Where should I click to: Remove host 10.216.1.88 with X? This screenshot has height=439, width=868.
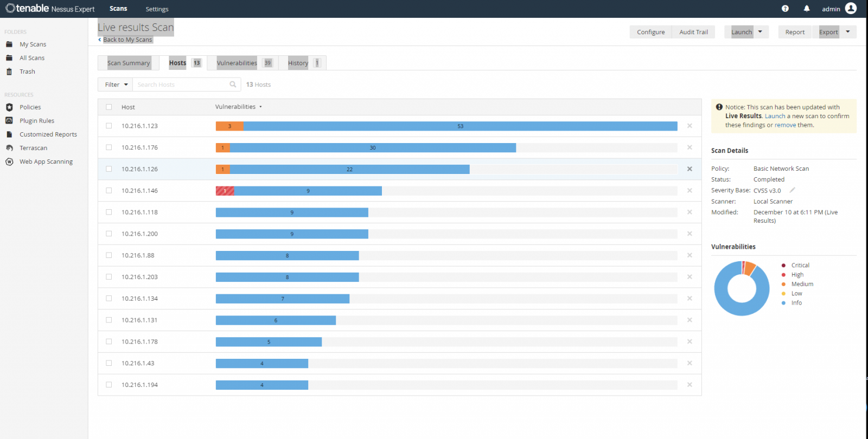[x=690, y=255]
